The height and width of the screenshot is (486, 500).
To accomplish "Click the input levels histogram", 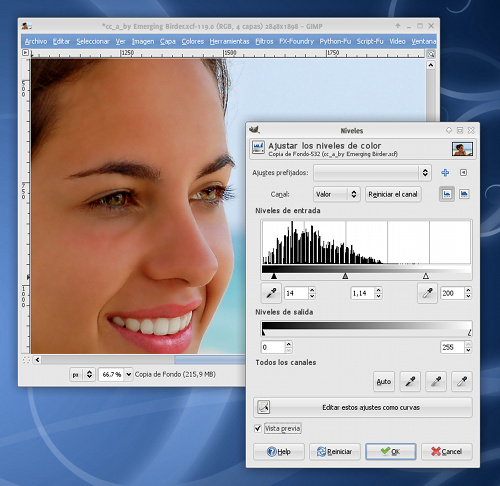I will [366, 242].
